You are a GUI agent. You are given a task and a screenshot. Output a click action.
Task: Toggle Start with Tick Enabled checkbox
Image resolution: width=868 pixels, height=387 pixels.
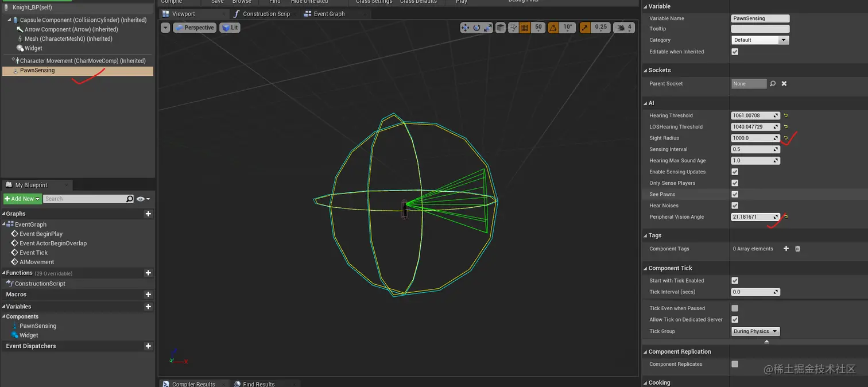(x=735, y=281)
